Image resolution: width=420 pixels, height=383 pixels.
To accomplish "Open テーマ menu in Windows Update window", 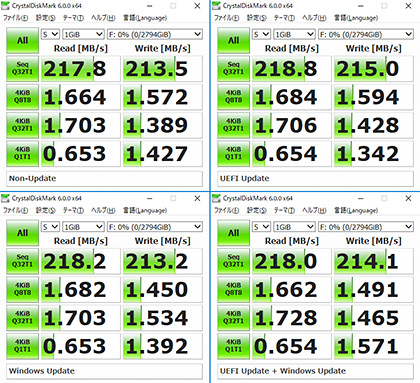I will point(73,211).
